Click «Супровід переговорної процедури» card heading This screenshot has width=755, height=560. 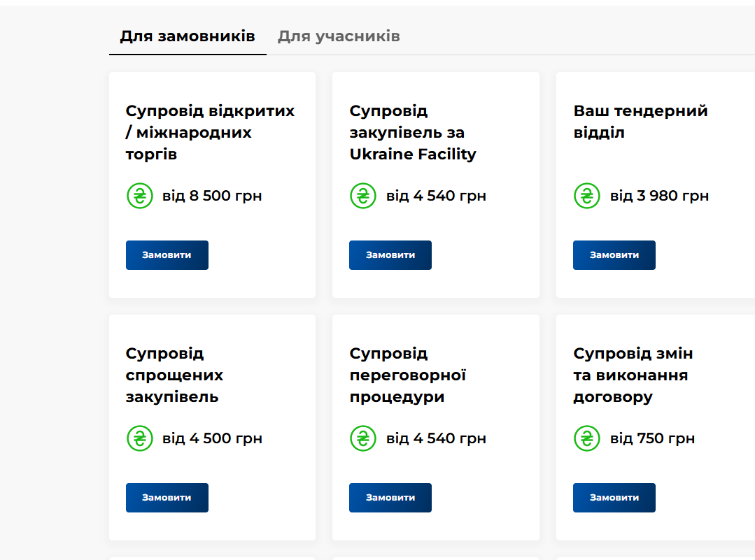coord(407,375)
